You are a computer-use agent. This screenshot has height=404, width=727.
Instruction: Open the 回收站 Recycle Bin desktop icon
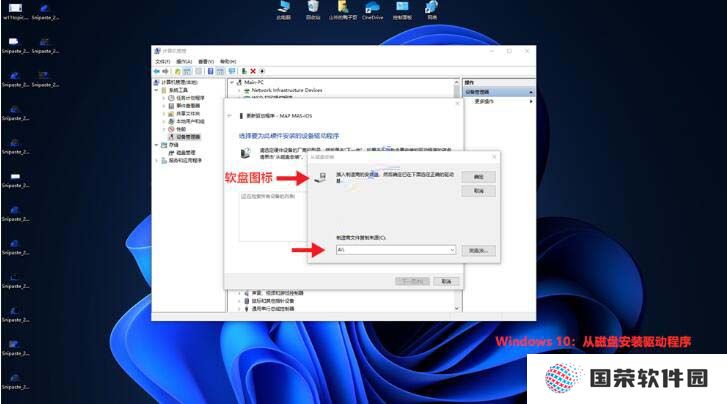click(313, 10)
